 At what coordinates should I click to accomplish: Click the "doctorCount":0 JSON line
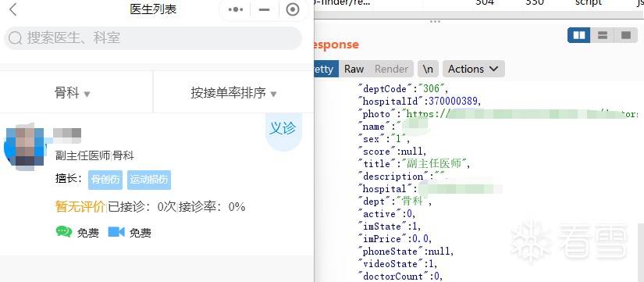[x=401, y=276]
